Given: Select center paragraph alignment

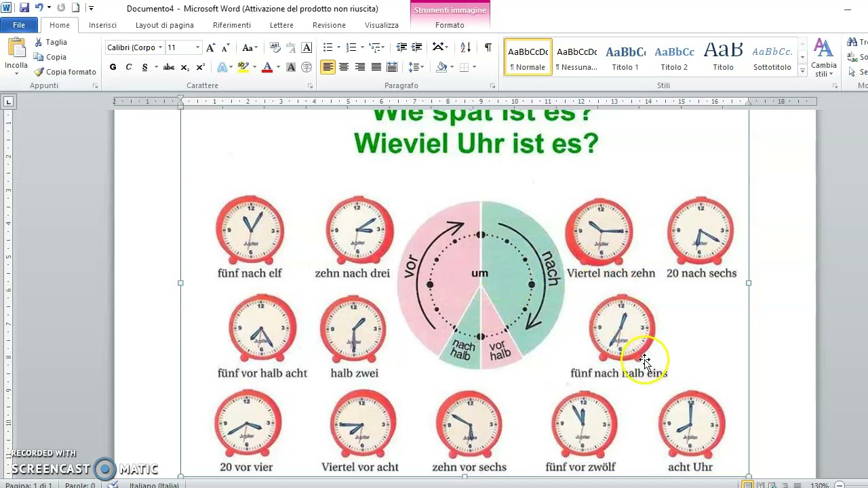Looking at the screenshot, I should (x=344, y=67).
